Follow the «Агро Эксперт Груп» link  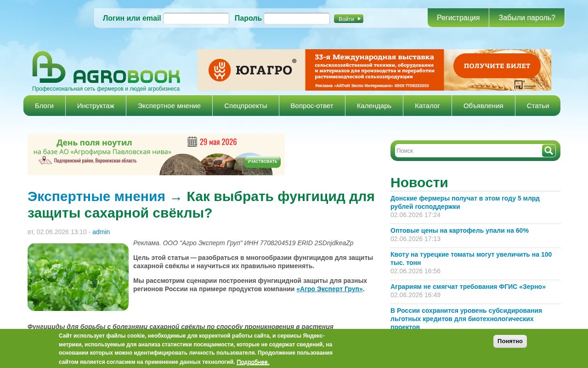click(329, 289)
